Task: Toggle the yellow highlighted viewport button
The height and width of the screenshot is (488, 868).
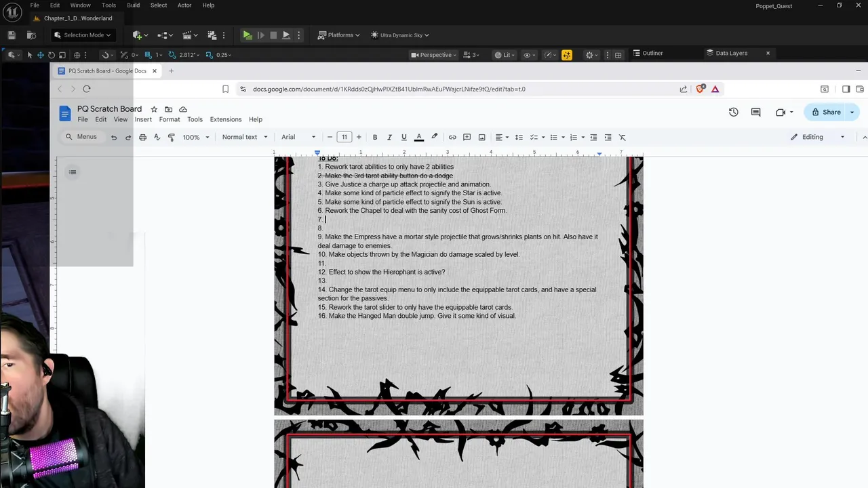Action: coord(567,55)
